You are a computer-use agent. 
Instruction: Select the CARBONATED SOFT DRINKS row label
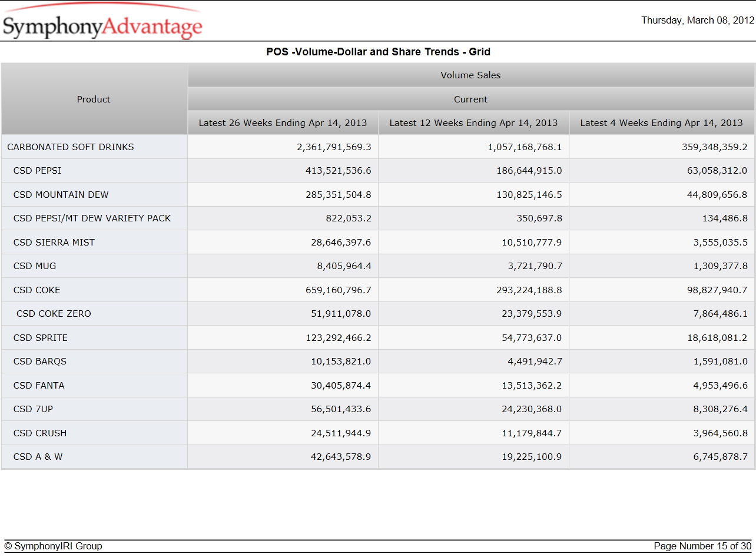click(71, 147)
